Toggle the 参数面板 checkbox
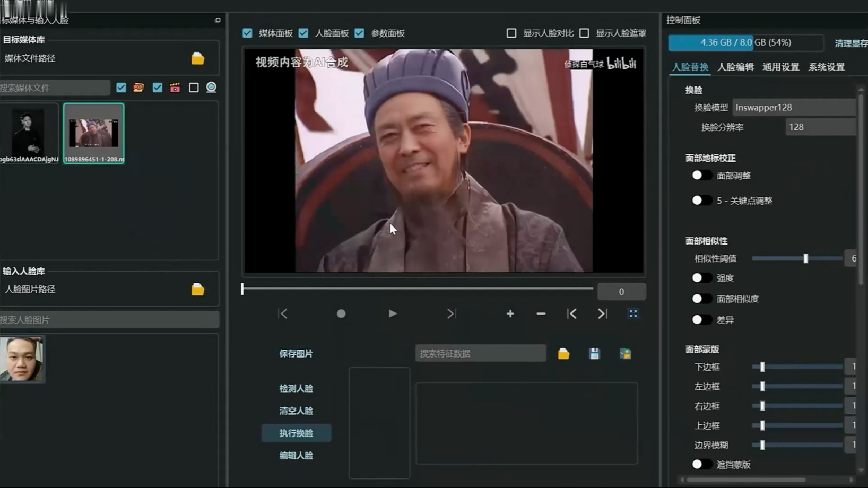 point(359,33)
